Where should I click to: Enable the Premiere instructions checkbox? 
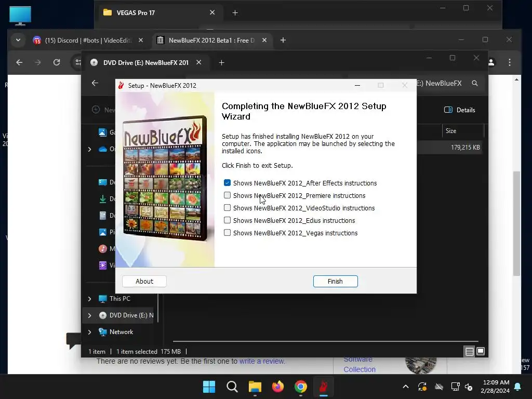(x=228, y=195)
